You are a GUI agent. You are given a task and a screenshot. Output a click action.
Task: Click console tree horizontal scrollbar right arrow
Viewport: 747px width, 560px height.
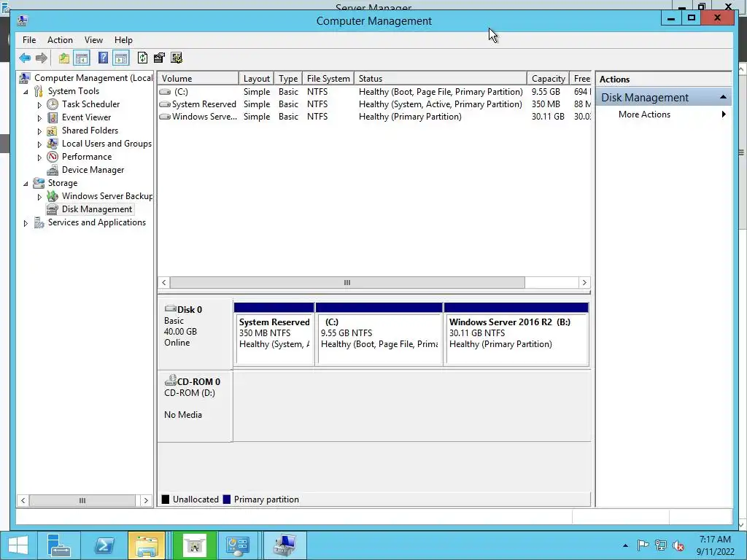(146, 500)
